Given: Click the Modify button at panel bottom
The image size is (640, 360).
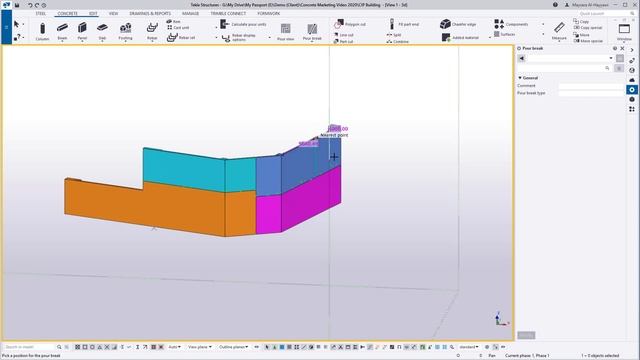Looking at the screenshot, I should click(x=526, y=336).
